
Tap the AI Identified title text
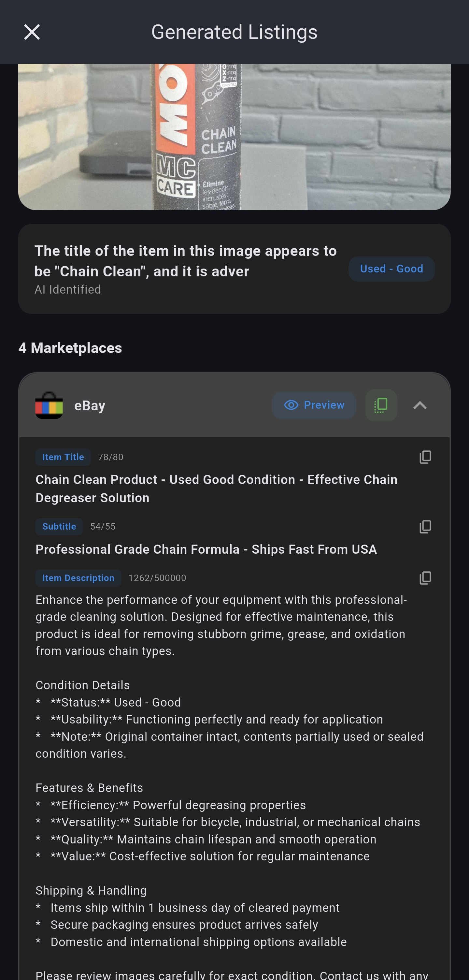coord(185,261)
